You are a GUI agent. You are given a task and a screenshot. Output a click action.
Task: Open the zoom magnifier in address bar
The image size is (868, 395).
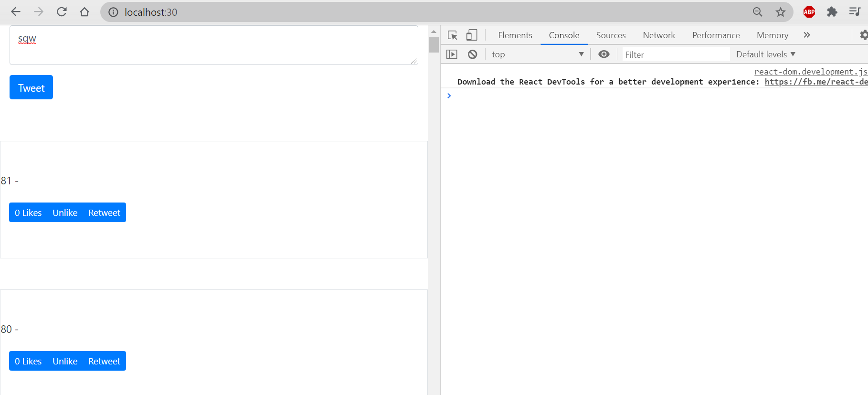click(758, 12)
